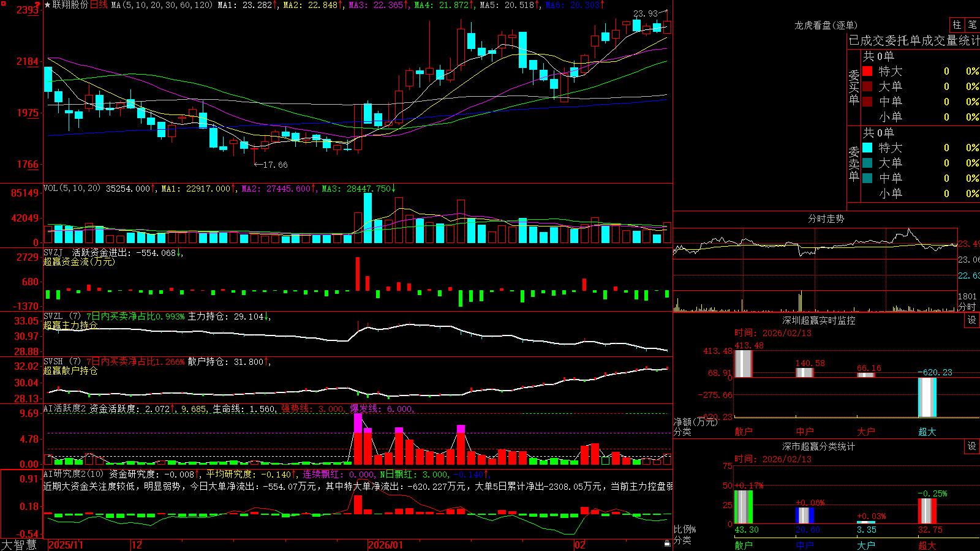Image resolution: width=980 pixels, height=551 pixels.
Task: Click the 散户 bar in 深圳超赢实时监控
Action: point(743,364)
